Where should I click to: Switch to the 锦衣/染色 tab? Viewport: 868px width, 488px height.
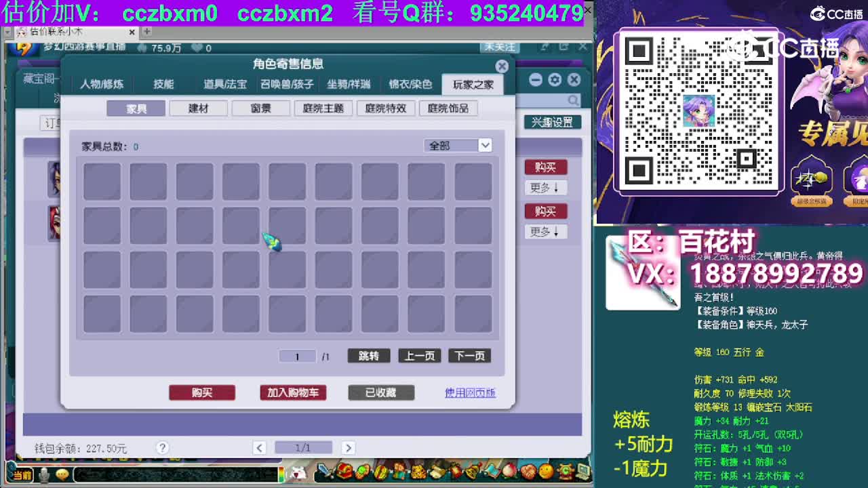pyautogui.click(x=410, y=84)
